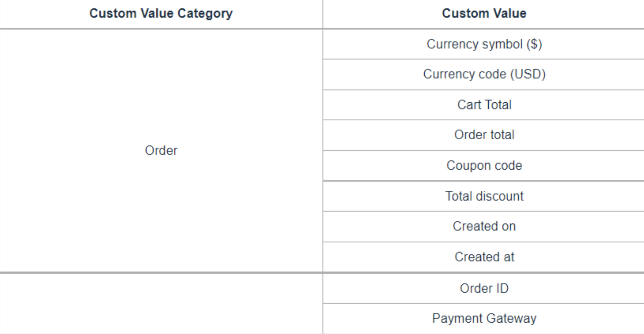The height and width of the screenshot is (334, 644).
Task: Click the Created at value cell
Action: (484, 257)
